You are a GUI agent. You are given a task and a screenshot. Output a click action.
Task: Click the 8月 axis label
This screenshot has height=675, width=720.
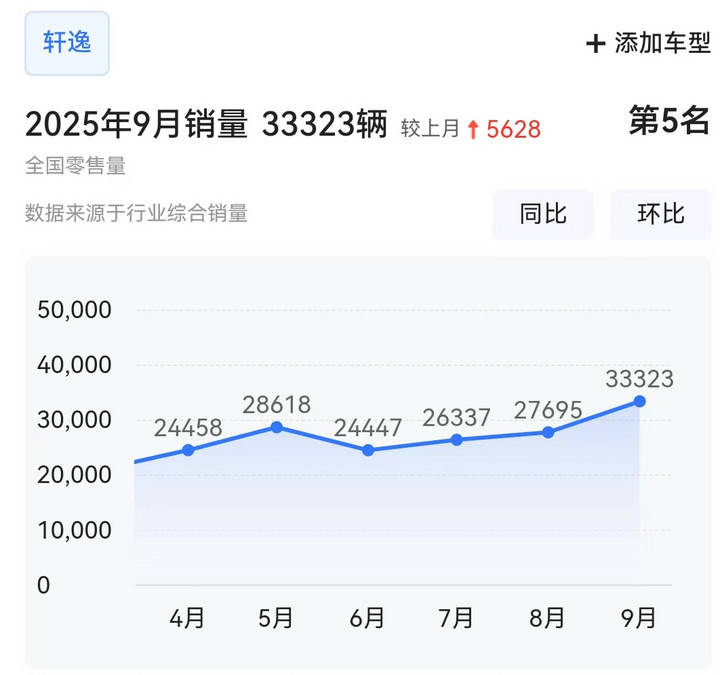coord(547,618)
